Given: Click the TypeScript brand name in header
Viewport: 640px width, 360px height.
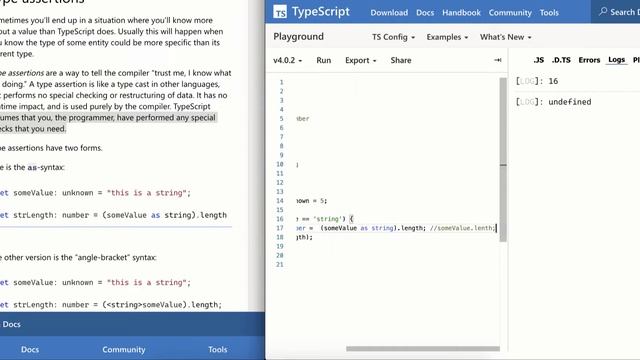Looking at the screenshot, I should pyautogui.click(x=320, y=12).
